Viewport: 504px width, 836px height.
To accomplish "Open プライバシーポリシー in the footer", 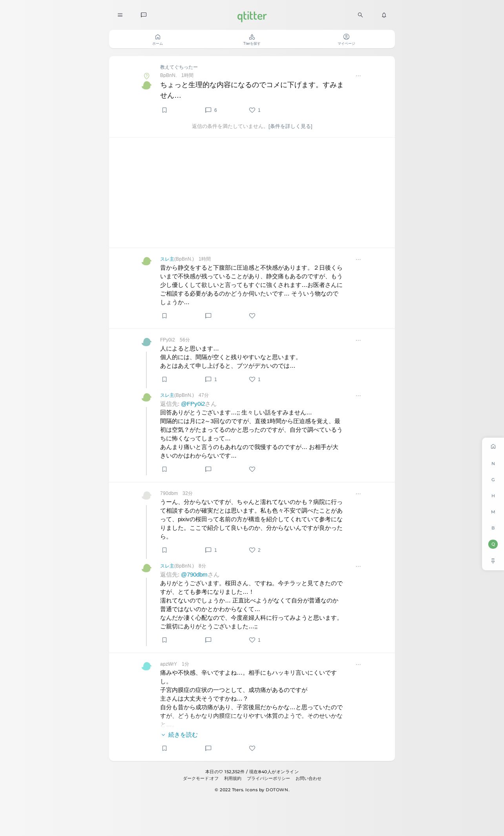I will point(268,778).
